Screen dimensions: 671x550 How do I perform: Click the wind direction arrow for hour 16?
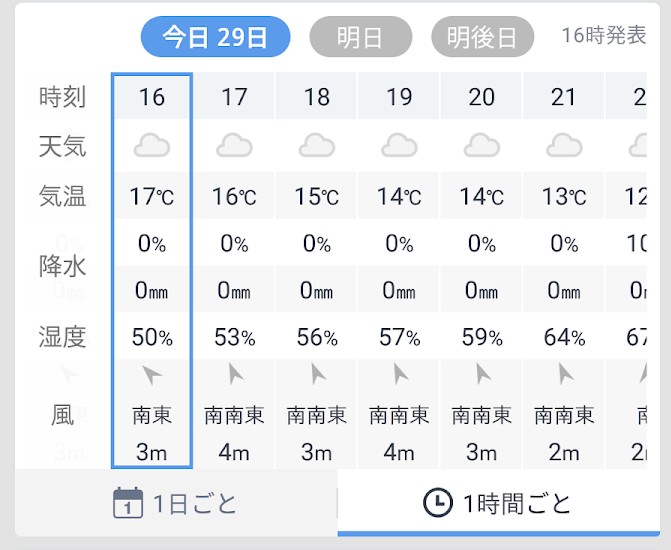152,376
